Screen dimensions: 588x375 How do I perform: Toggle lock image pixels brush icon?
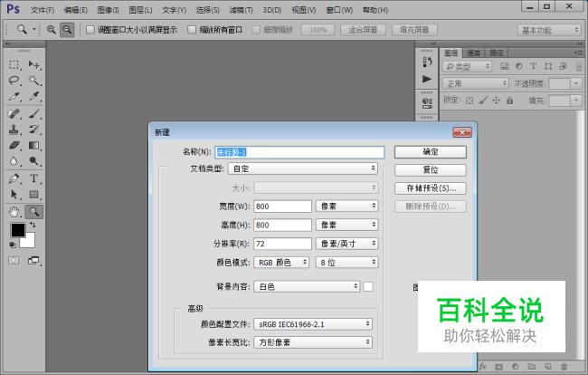pos(483,101)
